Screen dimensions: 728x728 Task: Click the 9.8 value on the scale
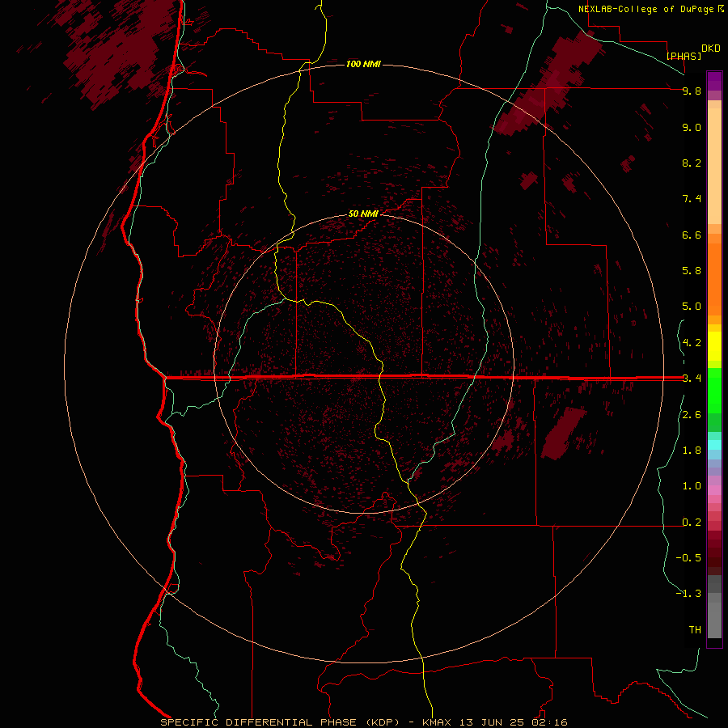pyautogui.click(x=692, y=91)
